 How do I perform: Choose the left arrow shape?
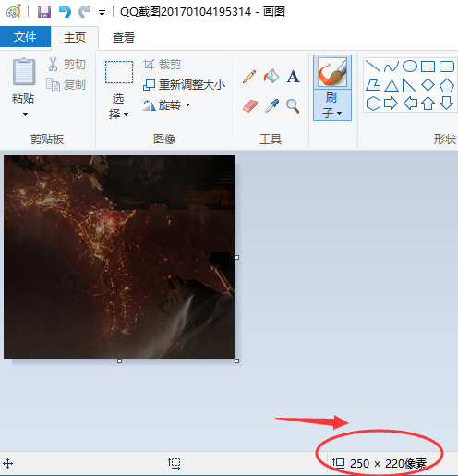pos(410,104)
